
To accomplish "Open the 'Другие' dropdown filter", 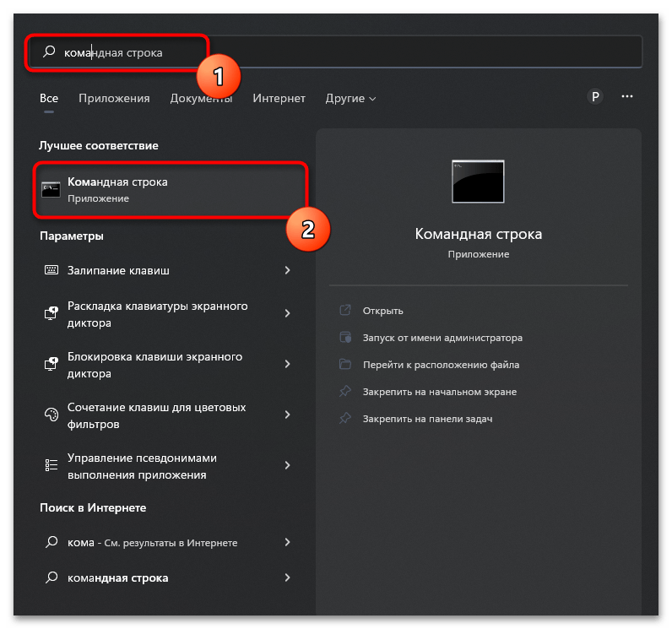I will coord(350,98).
